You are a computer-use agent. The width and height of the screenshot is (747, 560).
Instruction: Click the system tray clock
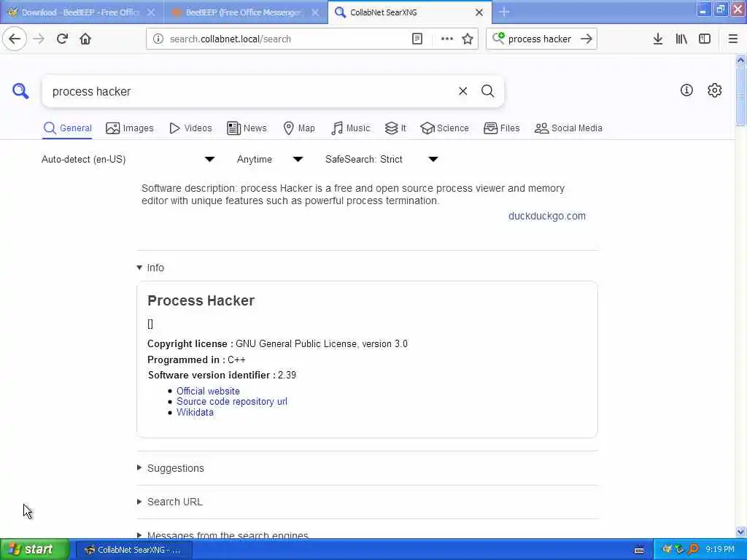pos(720,550)
